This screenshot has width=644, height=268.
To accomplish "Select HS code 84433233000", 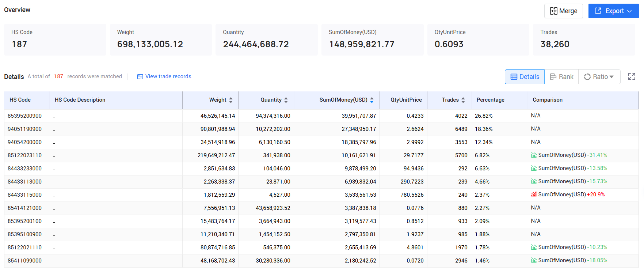I will click(25, 169).
